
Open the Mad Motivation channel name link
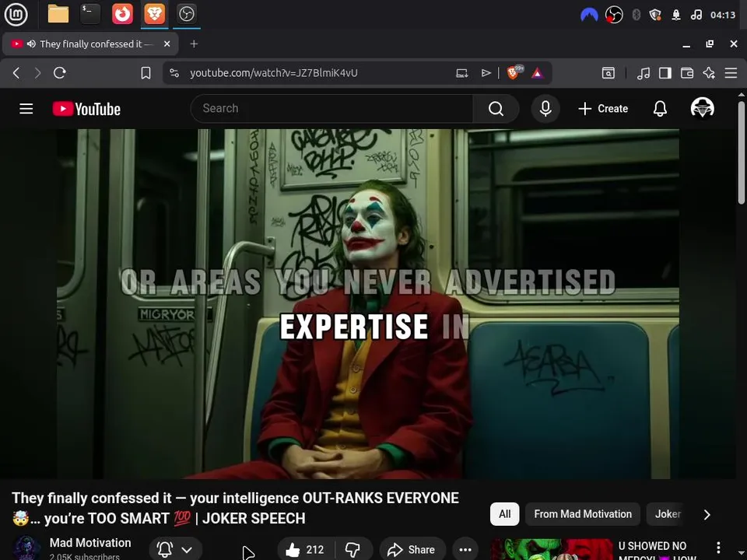(90, 543)
